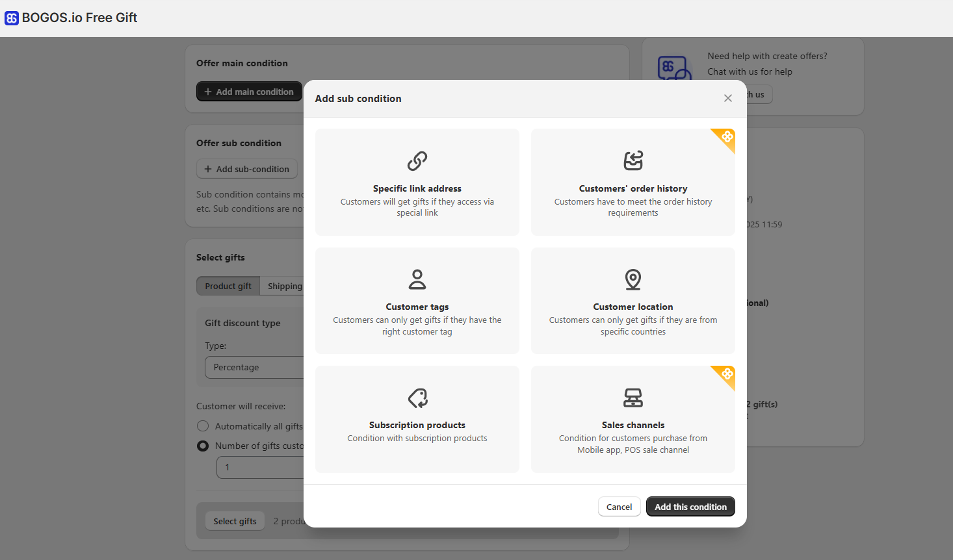The image size is (953, 560).
Task: Select the Specific link address chain icon
Action: pos(417,160)
